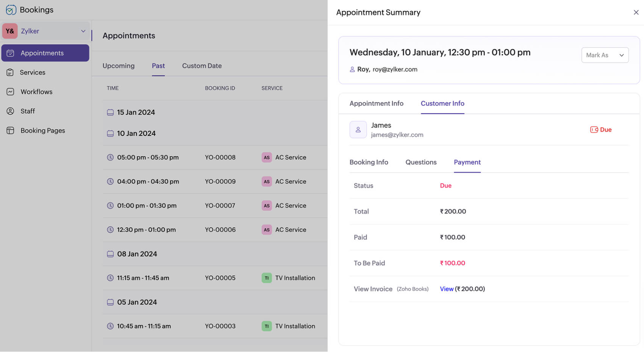This screenshot has height=352, width=644.
Task: Click the AS badge next to AC Service YO-00008
Action: coord(267,157)
